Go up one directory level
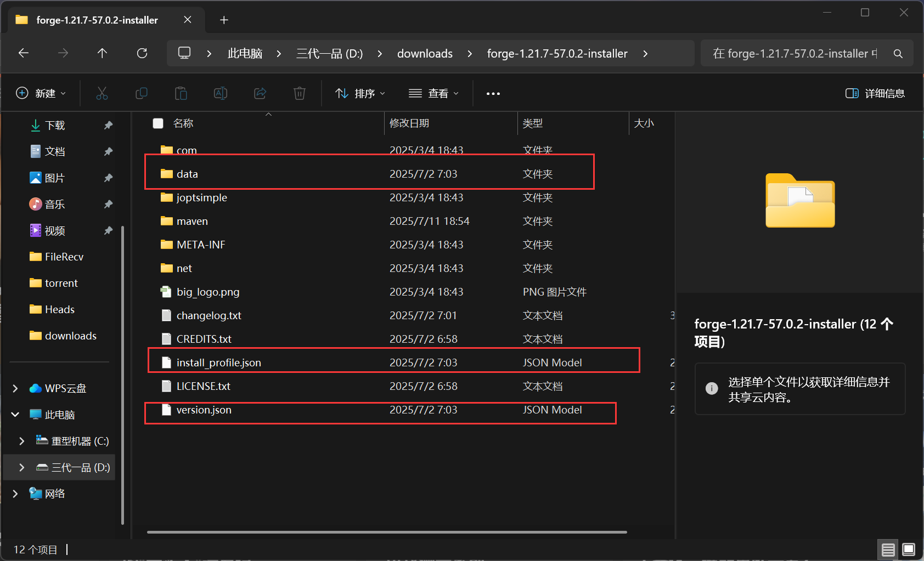Image resolution: width=924 pixels, height=561 pixels. pos(102,53)
